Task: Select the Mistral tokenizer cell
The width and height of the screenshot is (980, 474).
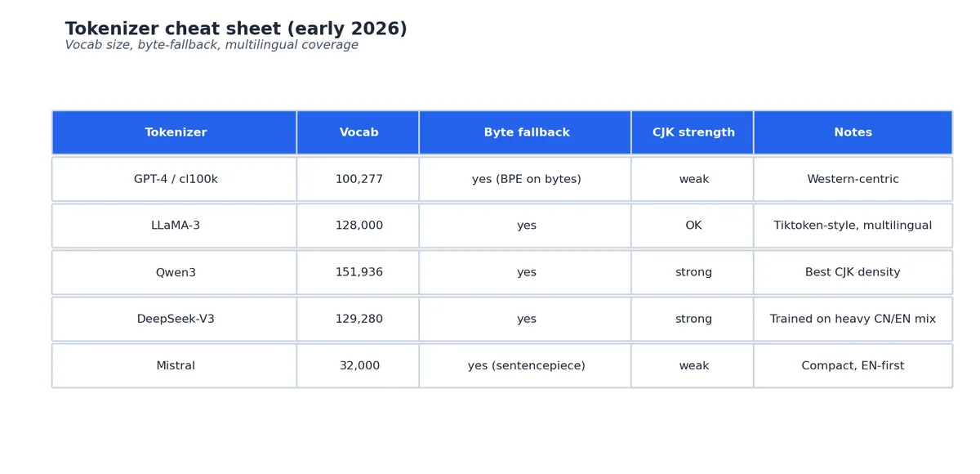Action: tap(175, 365)
